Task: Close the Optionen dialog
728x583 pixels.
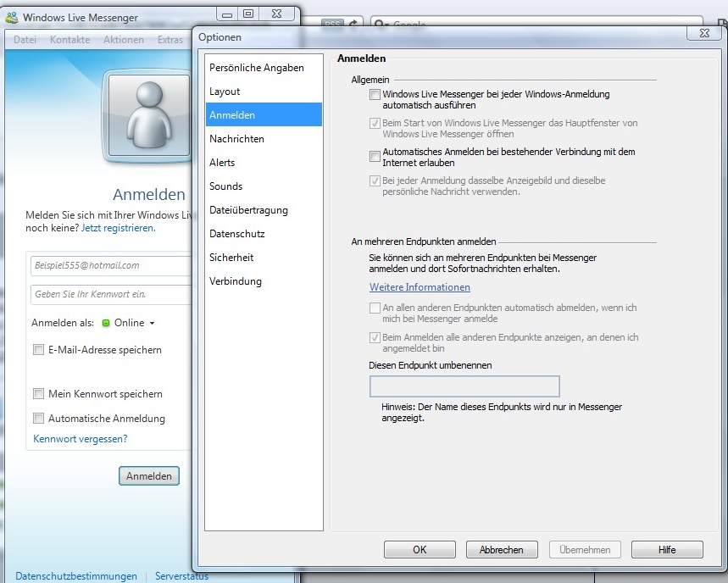Action: 704,33
